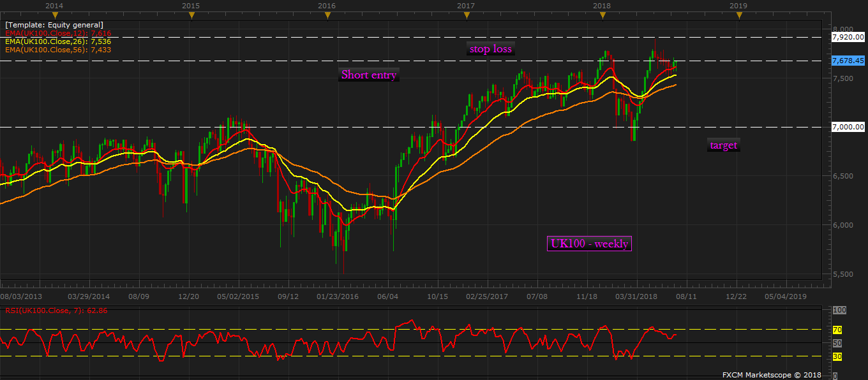This screenshot has width=868, height=380.
Task: Click the 08/03/2013 date axis label
Action: 21,296
